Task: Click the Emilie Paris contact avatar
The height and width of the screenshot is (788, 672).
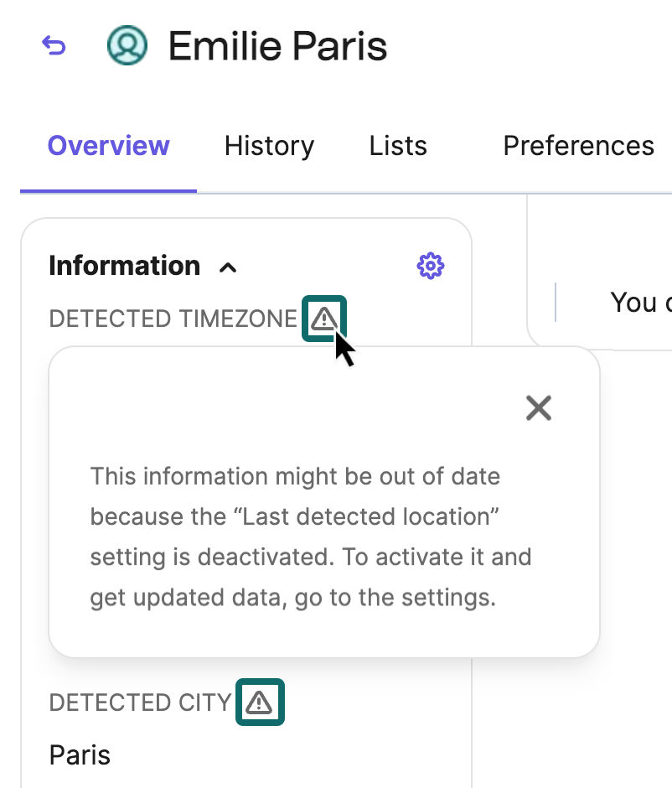Action: coord(127,45)
